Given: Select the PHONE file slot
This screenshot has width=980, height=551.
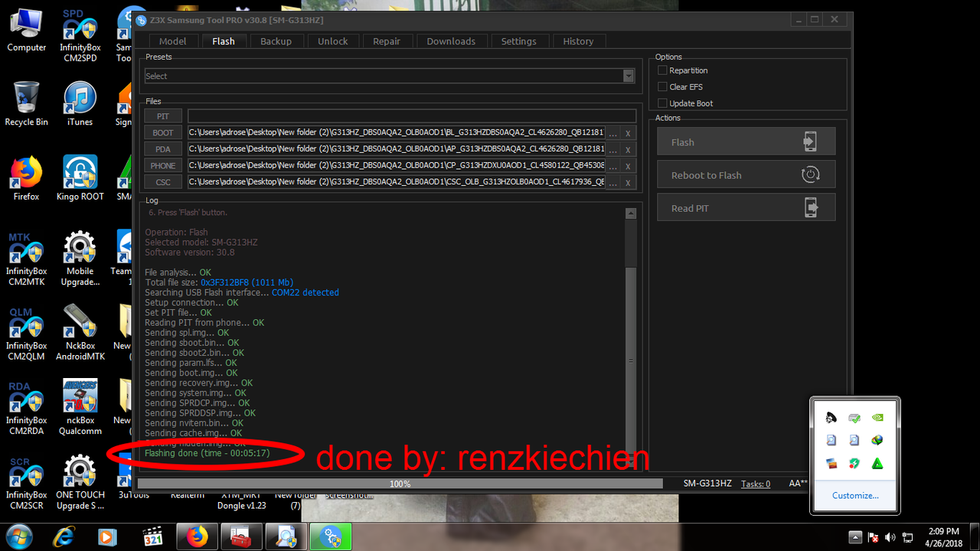Looking at the screenshot, I should [162, 165].
